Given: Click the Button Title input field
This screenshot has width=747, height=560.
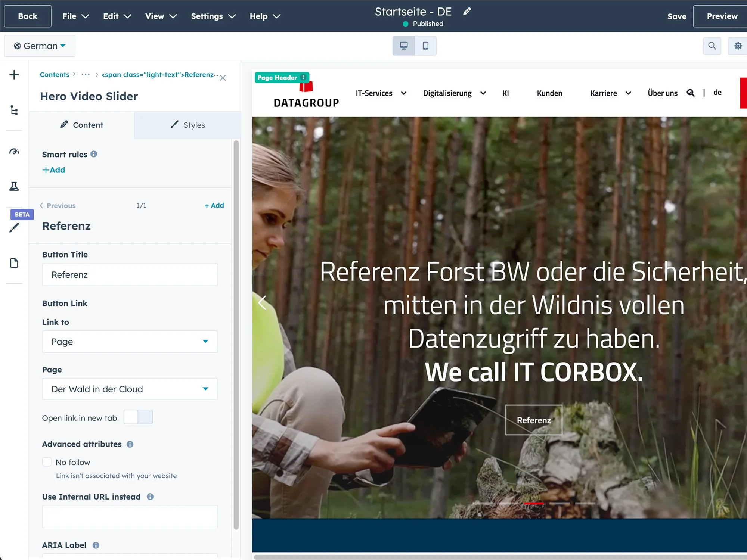Looking at the screenshot, I should [x=130, y=275].
